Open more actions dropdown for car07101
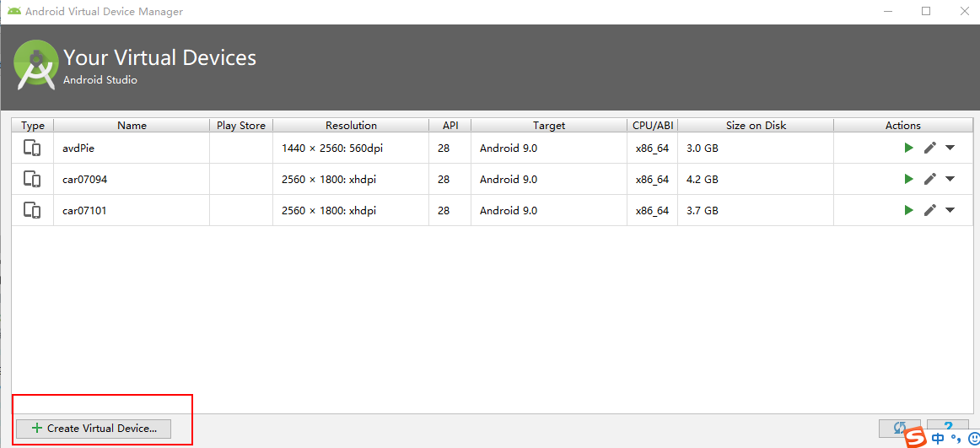Image resolution: width=980 pixels, height=448 pixels. (950, 211)
